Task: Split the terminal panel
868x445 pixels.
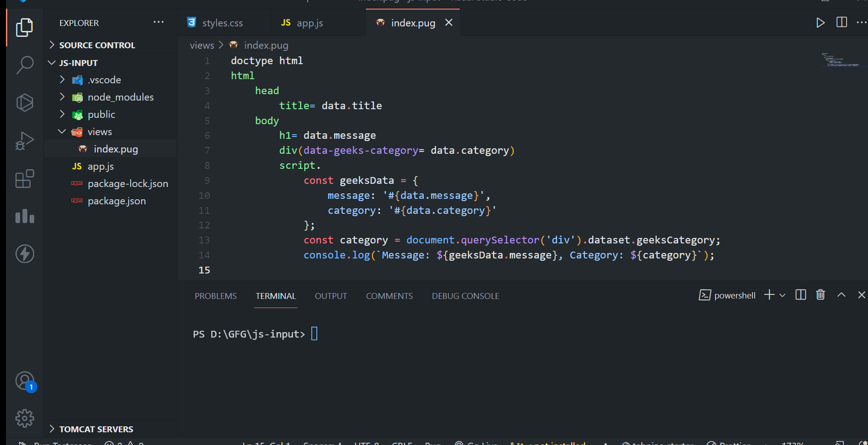Action: 801,295
